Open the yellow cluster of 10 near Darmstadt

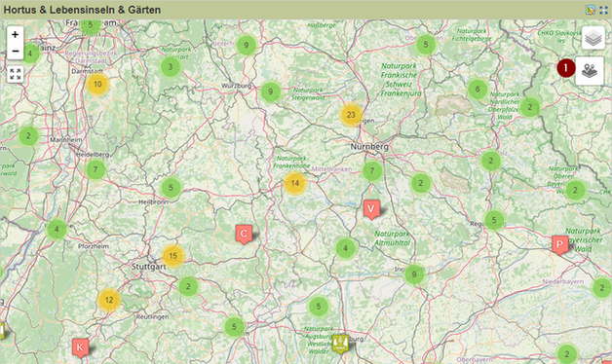[x=97, y=84]
